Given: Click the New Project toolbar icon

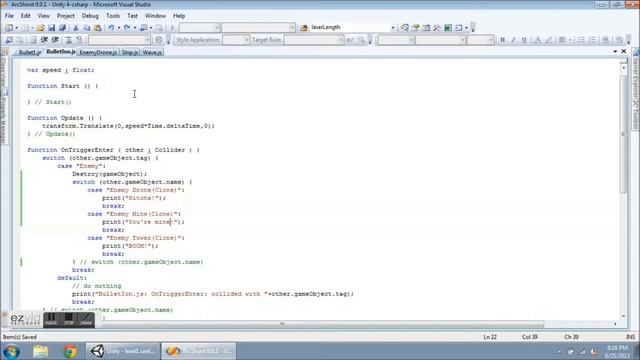Looking at the screenshot, I should click(x=9, y=28).
